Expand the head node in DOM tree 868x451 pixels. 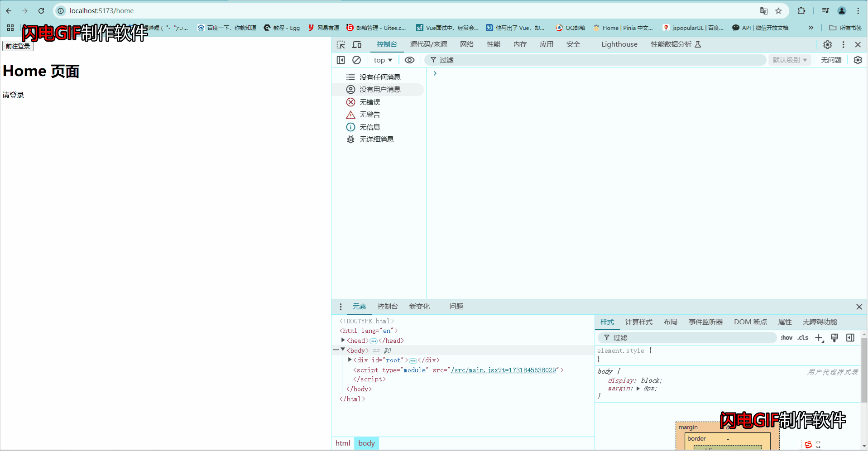[x=343, y=341]
